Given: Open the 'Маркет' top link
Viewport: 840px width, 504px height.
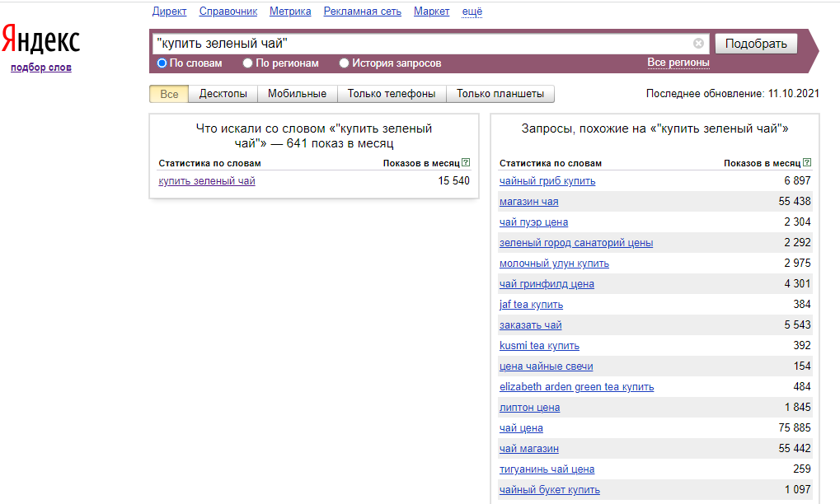Looking at the screenshot, I should tap(431, 12).
